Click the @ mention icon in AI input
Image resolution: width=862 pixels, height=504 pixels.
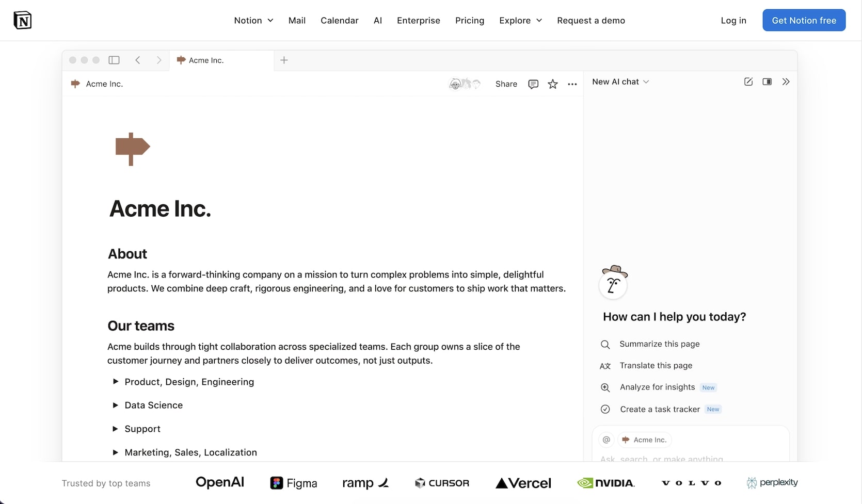(x=606, y=440)
